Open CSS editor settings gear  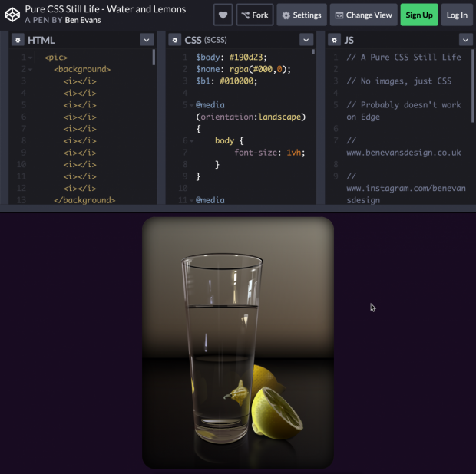(x=175, y=40)
